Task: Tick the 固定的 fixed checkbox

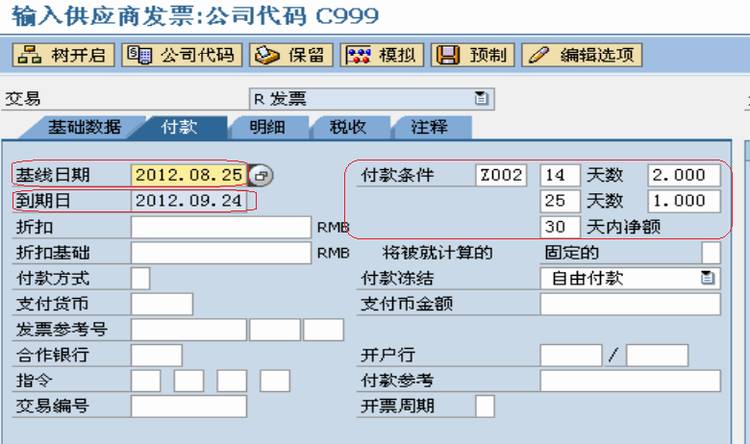Action: (x=711, y=253)
